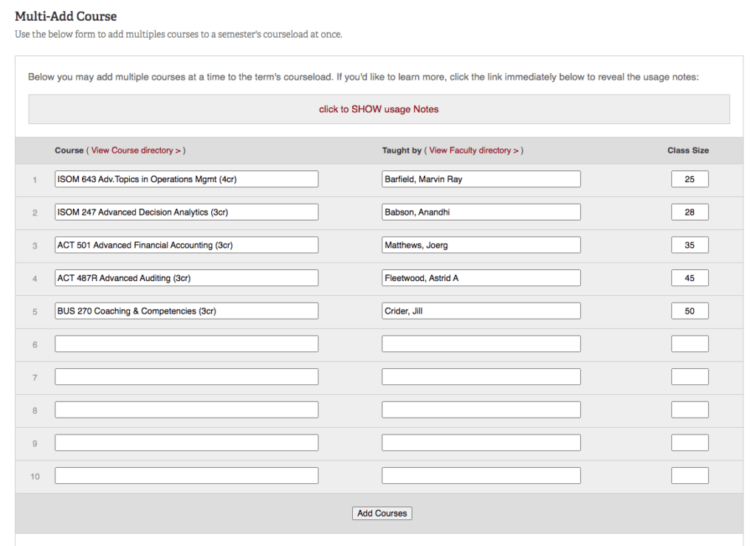Click class size field showing 25
756x546 pixels.
coord(690,179)
